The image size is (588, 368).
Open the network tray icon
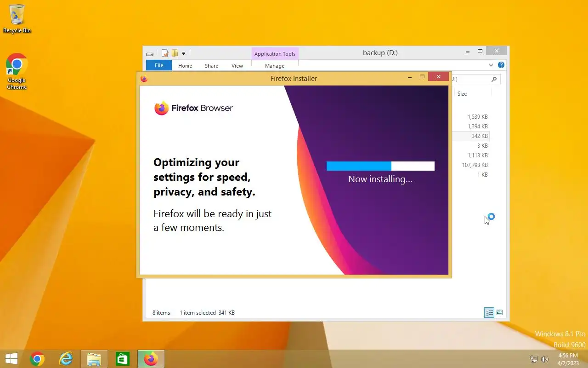pos(534,359)
